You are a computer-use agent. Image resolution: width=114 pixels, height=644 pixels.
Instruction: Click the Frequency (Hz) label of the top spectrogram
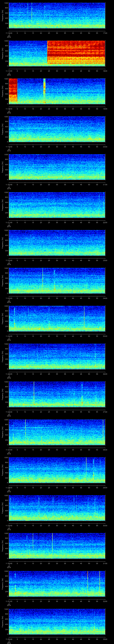(x=3, y=16)
